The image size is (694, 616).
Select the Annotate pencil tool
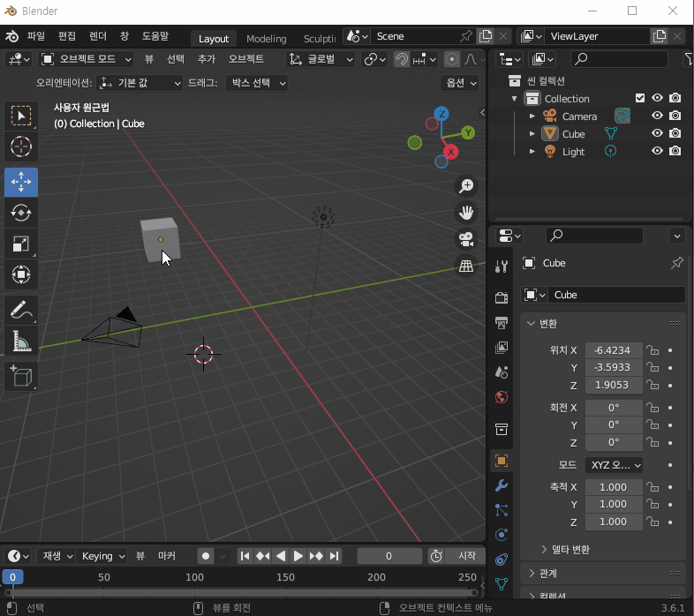click(21, 311)
